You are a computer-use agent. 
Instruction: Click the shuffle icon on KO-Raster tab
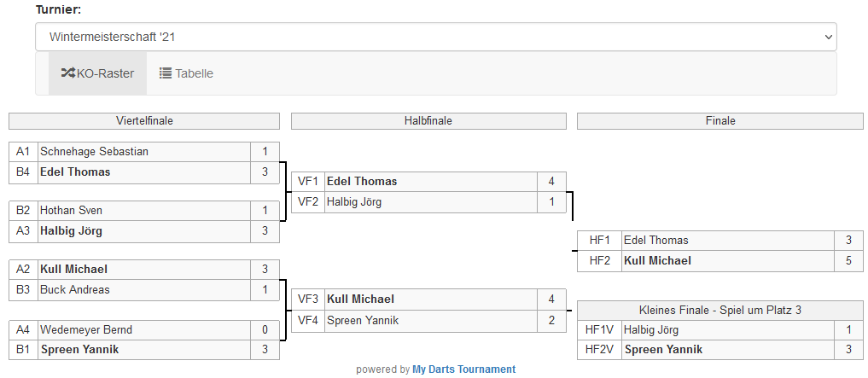coord(68,73)
